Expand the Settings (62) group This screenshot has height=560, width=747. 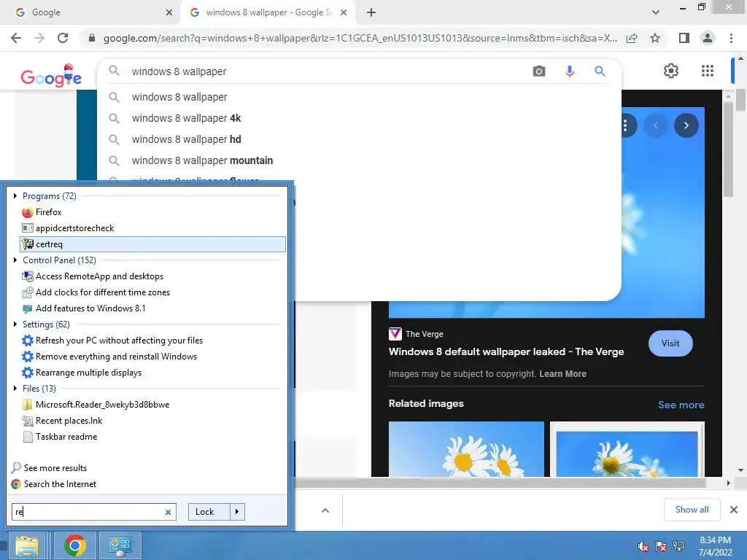pyautogui.click(x=15, y=324)
